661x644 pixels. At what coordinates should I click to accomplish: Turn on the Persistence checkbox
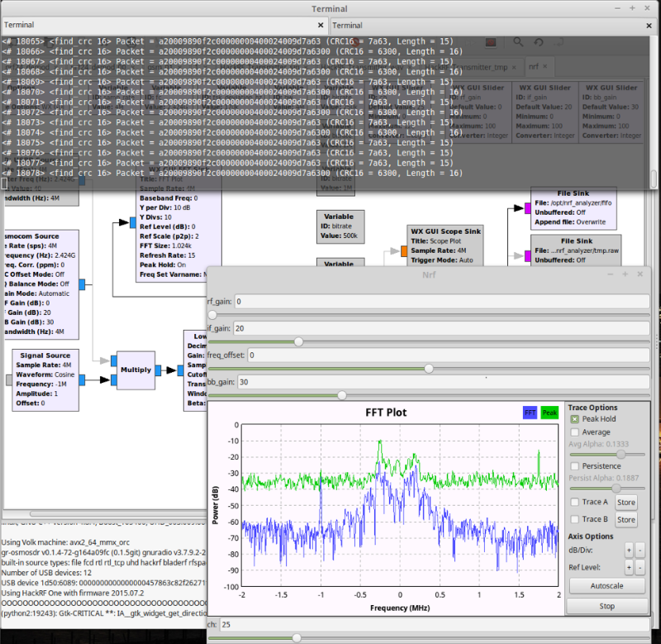click(575, 466)
